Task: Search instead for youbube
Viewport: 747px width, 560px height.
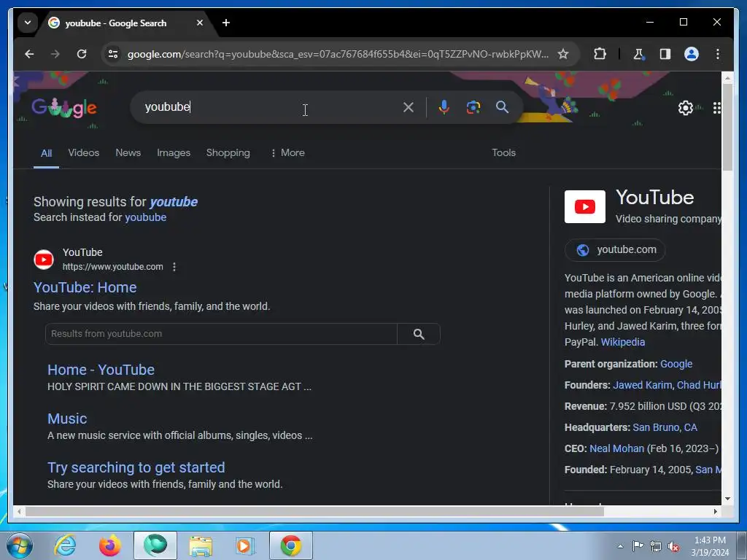Action: click(x=145, y=217)
